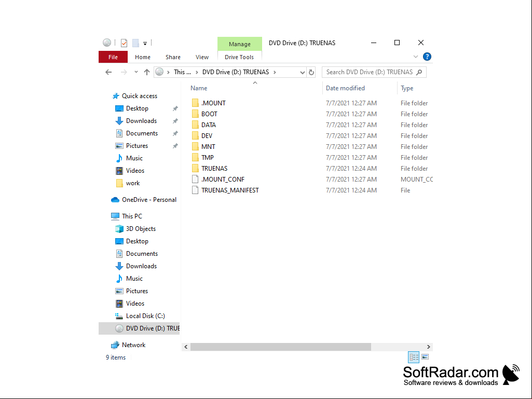This screenshot has height=399, width=532.
Task: Switch to Details view layout
Action: (x=414, y=357)
